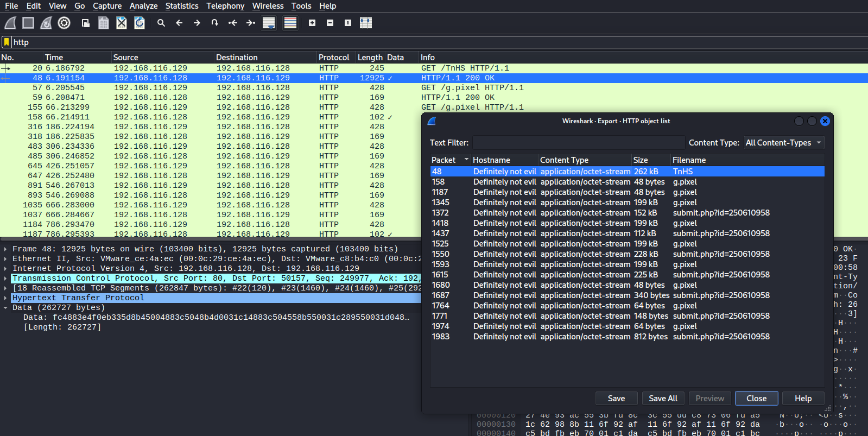The image size is (868, 436).
Task: Reload the capture file from toolbar
Action: click(x=140, y=23)
